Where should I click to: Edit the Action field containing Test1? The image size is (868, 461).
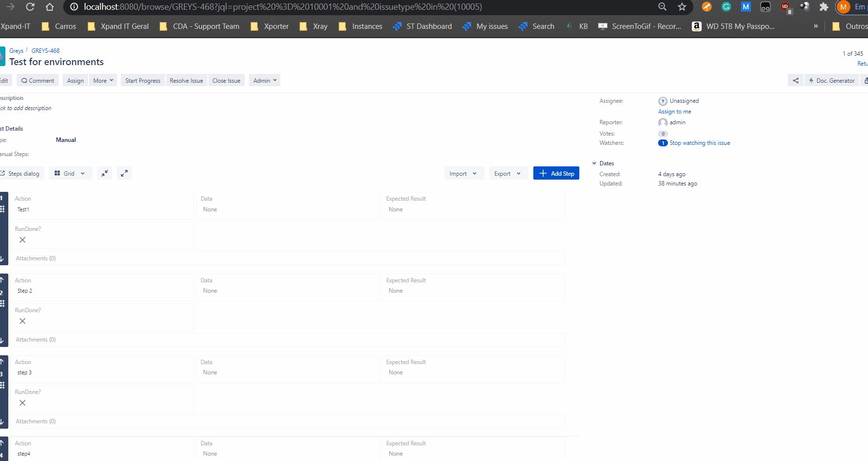tap(102, 206)
